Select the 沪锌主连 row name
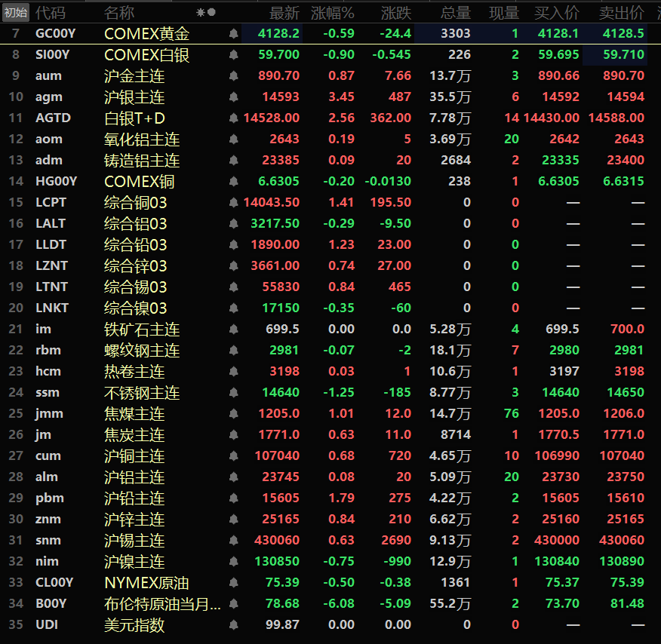The height and width of the screenshot is (644, 661). (134, 520)
